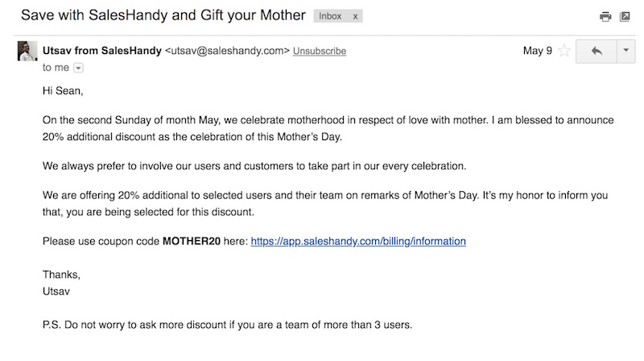This screenshot has width=644, height=361.
Task: Click the P.S. line about team discounts
Action: (x=227, y=325)
